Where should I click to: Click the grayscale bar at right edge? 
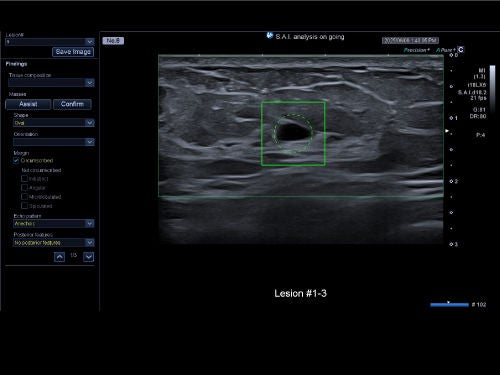pyautogui.click(x=492, y=89)
